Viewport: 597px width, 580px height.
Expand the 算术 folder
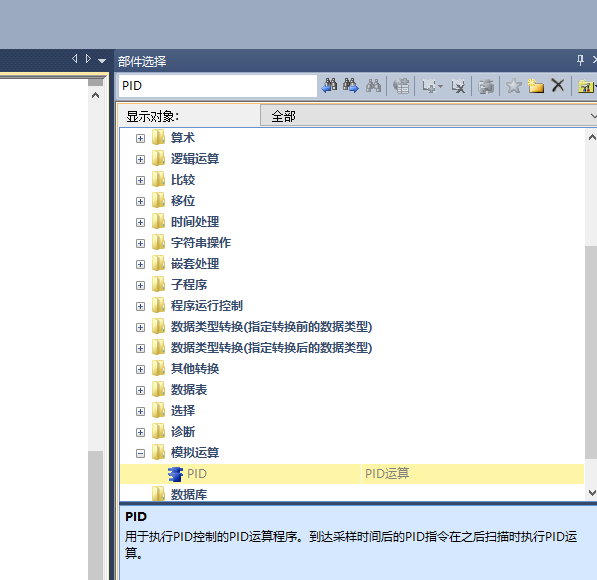coord(140,138)
